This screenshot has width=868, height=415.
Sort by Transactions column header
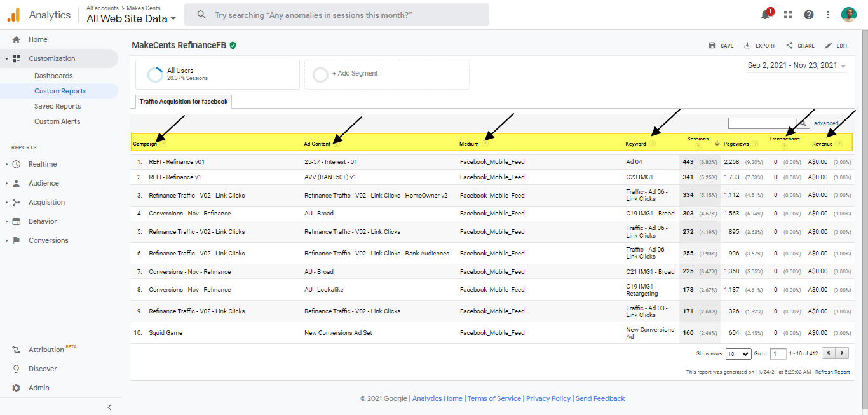tap(784, 139)
